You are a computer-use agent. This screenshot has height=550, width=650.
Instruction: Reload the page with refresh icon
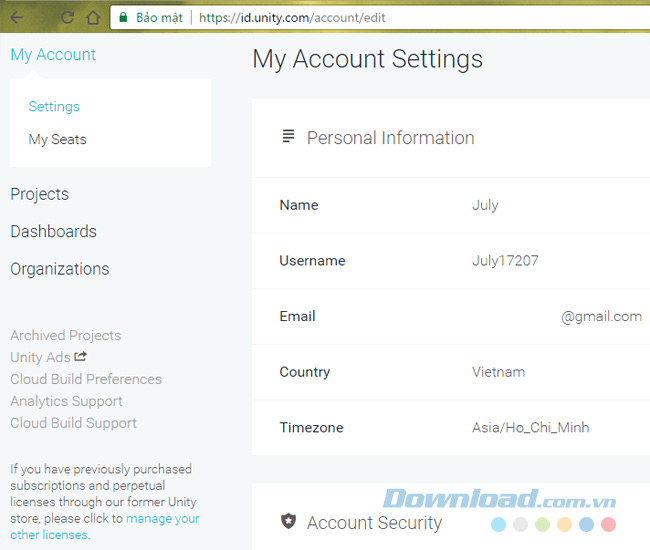point(68,18)
